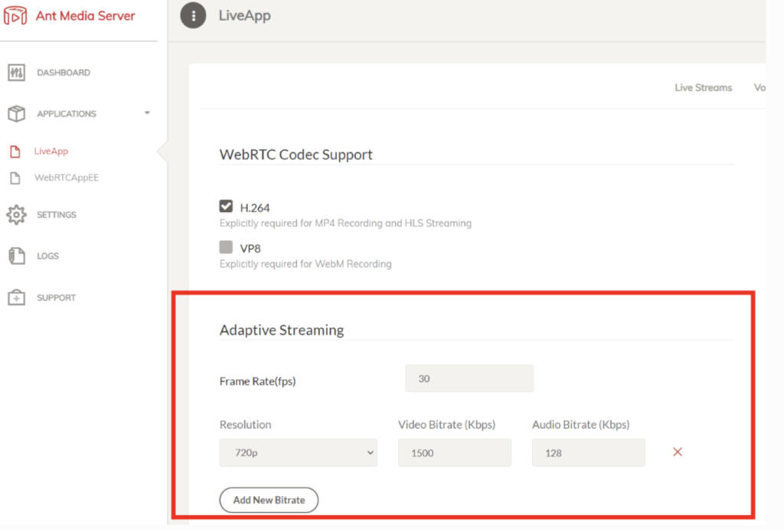784x532 pixels.
Task: Switch to the Live Streams tab
Action: click(x=703, y=87)
